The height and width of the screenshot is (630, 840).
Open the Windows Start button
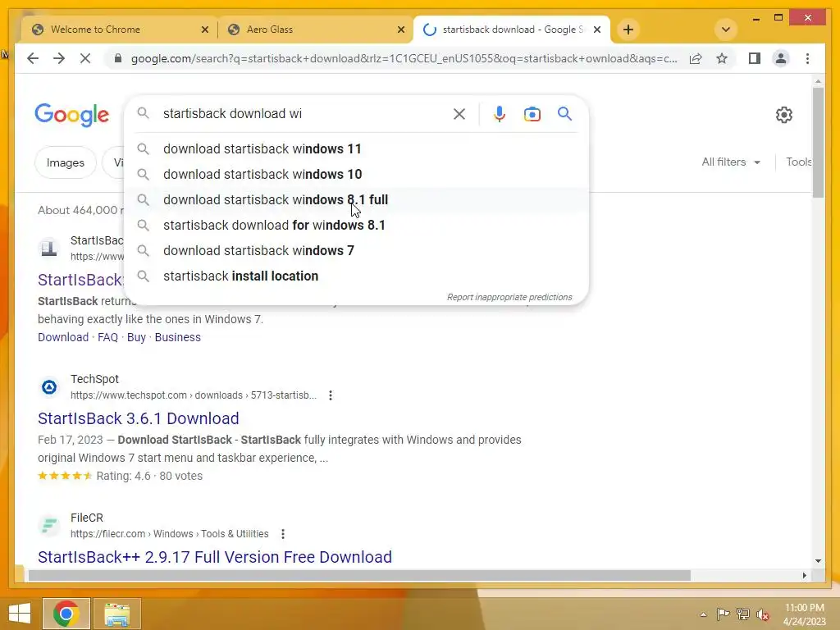(20, 614)
